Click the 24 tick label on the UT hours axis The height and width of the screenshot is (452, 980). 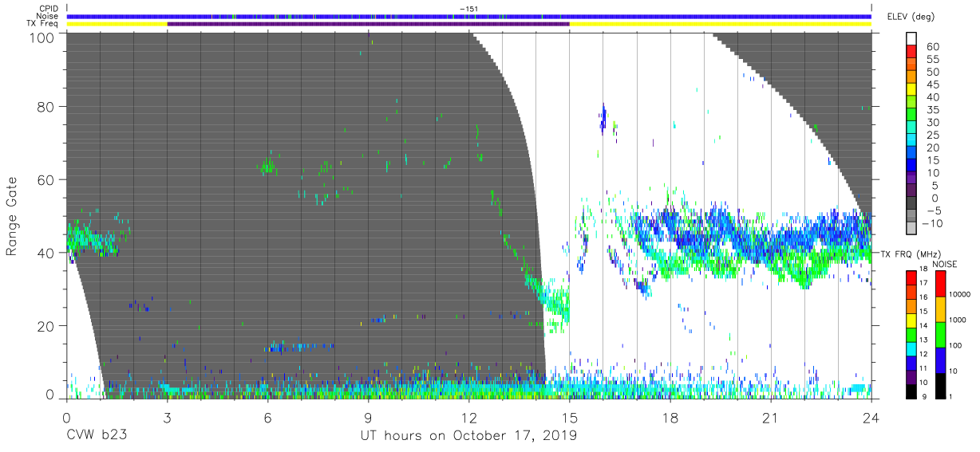[871, 417]
